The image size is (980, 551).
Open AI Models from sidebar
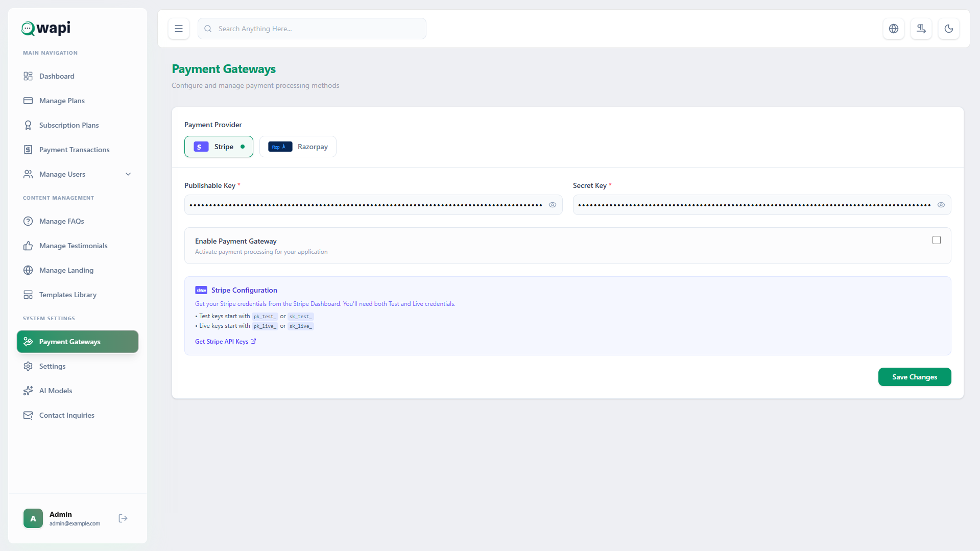click(56, 391)
